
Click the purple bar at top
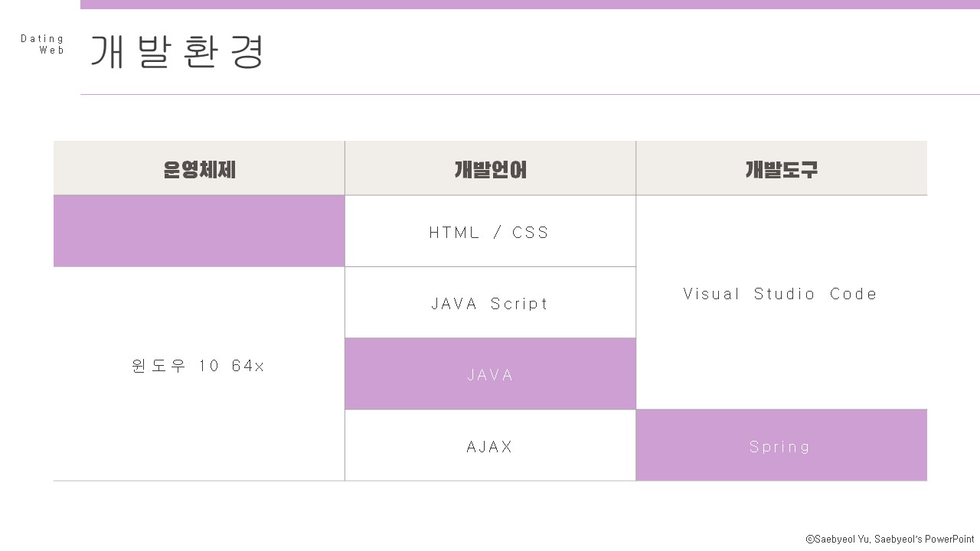pos(530,5)
